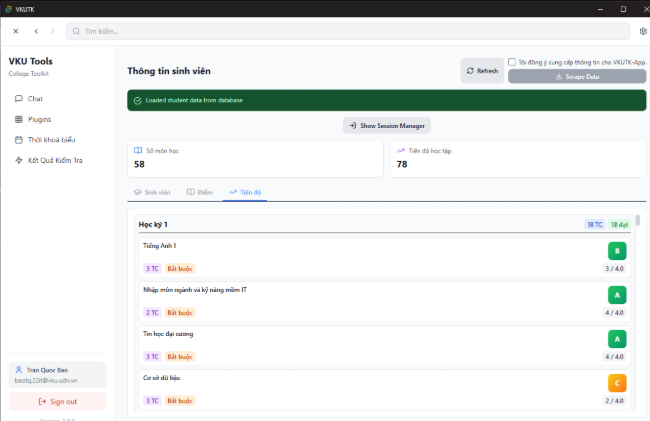Click the user icon beside Tran Quoc Bao
This screenshot has width=650, height=421.
19,370
